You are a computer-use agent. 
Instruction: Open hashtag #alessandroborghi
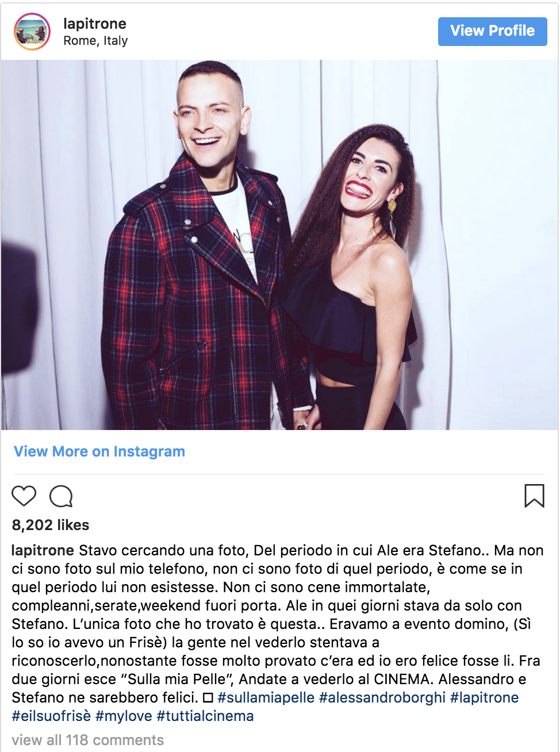coord(382,698)
